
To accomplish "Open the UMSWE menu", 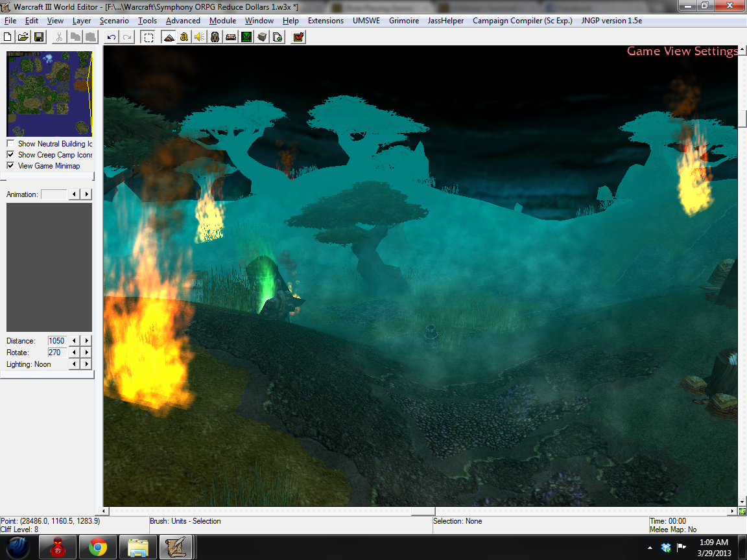I will (x=366, y=21).
